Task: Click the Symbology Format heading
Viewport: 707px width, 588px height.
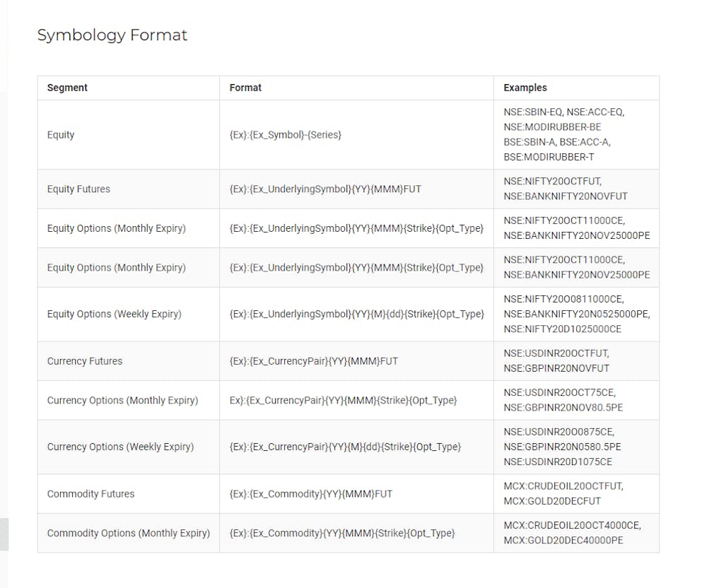Action: (112, 35)
